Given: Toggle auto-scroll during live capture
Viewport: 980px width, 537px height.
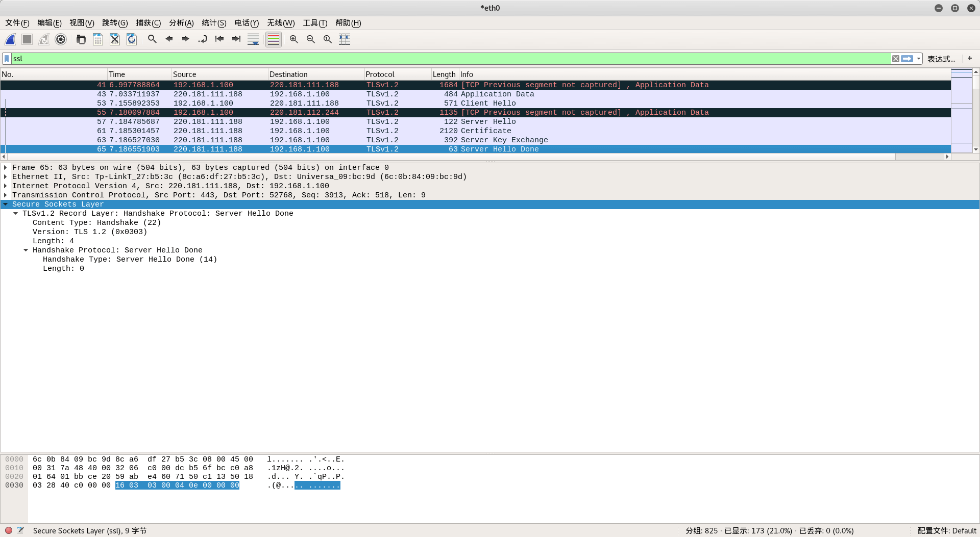Looking at the screenshot, I should 253,39.
